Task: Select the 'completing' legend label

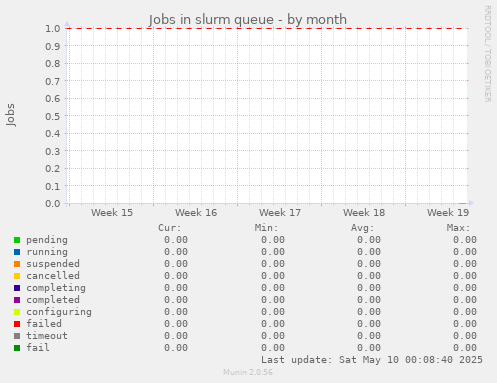Action: tap(56, 288)
